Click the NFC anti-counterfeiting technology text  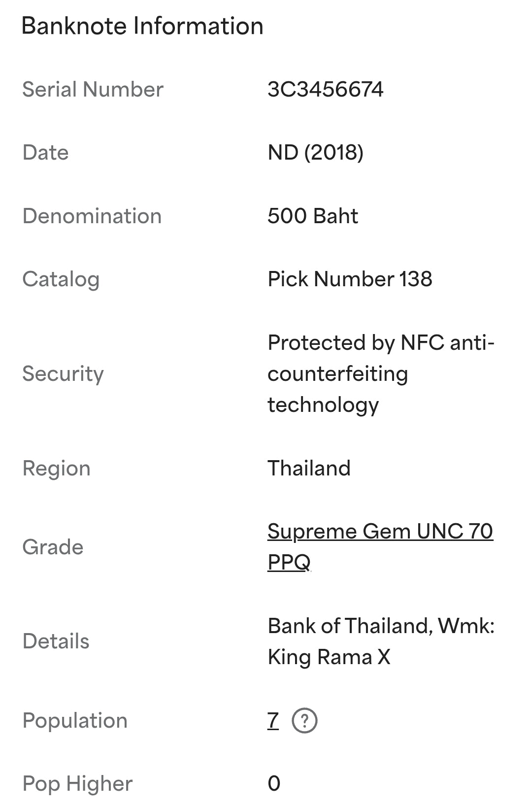380,373
